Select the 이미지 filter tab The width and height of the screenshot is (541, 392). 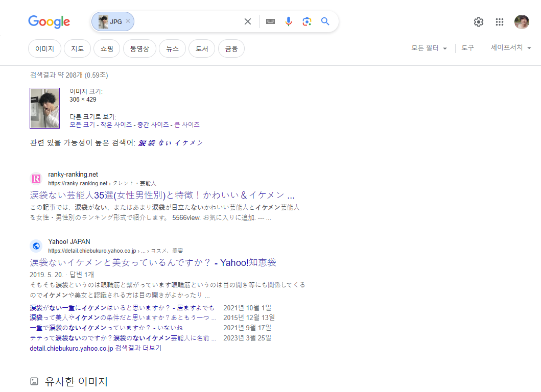click(x=44, y=49)
